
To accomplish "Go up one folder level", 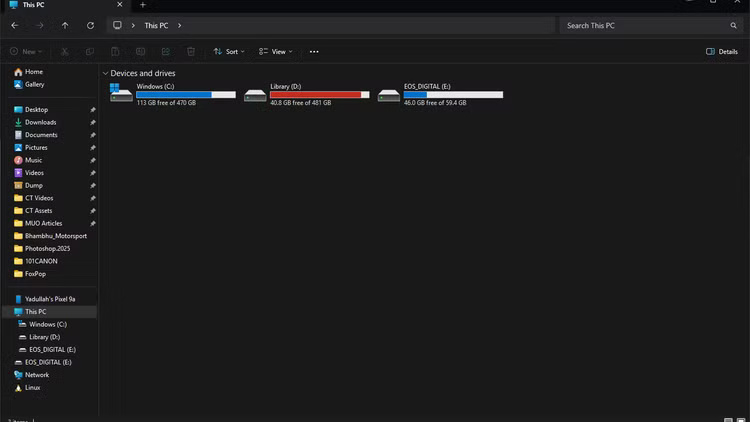I will (65, 25).
